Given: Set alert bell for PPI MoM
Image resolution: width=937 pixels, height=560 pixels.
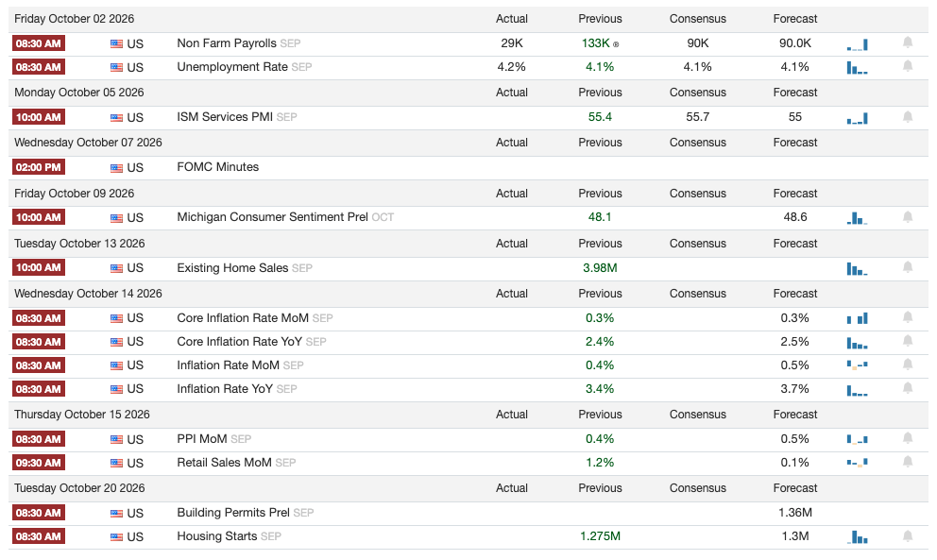Looking at the screenshot, I should tap(907, 438).
